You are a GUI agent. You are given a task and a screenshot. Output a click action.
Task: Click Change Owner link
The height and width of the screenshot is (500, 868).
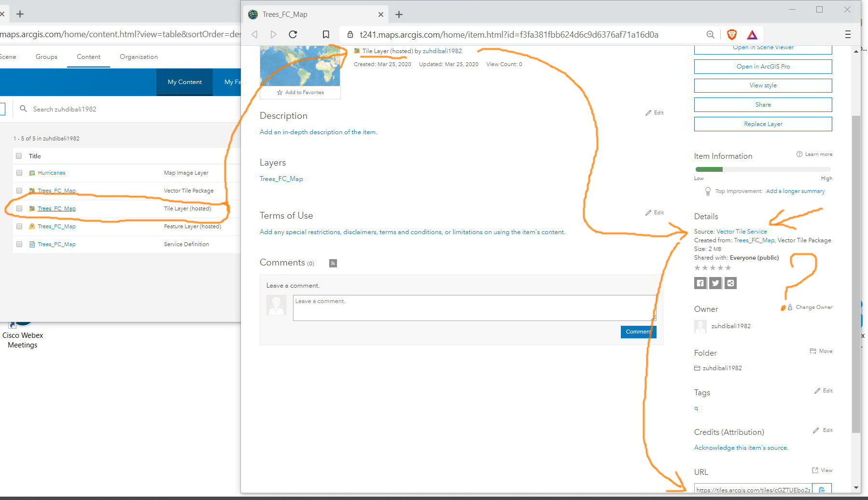click(x=810, y=307)
